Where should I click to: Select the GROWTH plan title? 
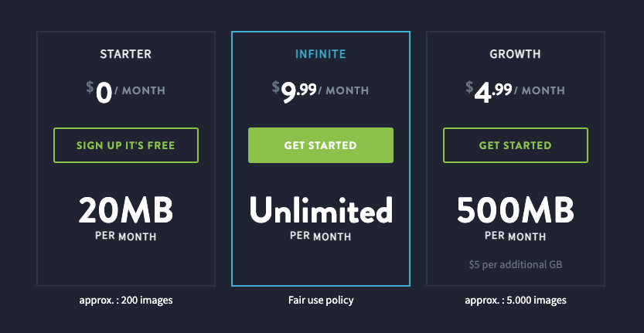coord(515,54)
